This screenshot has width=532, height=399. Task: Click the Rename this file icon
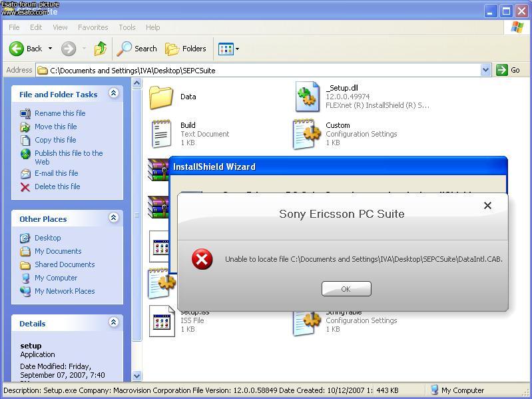(25, 114)
